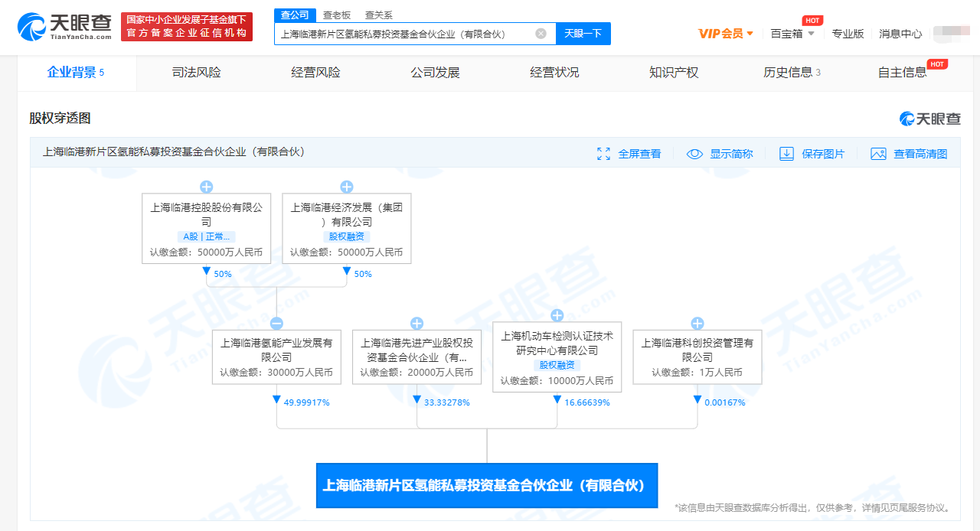Click the chart title company name text

point(174,152)
